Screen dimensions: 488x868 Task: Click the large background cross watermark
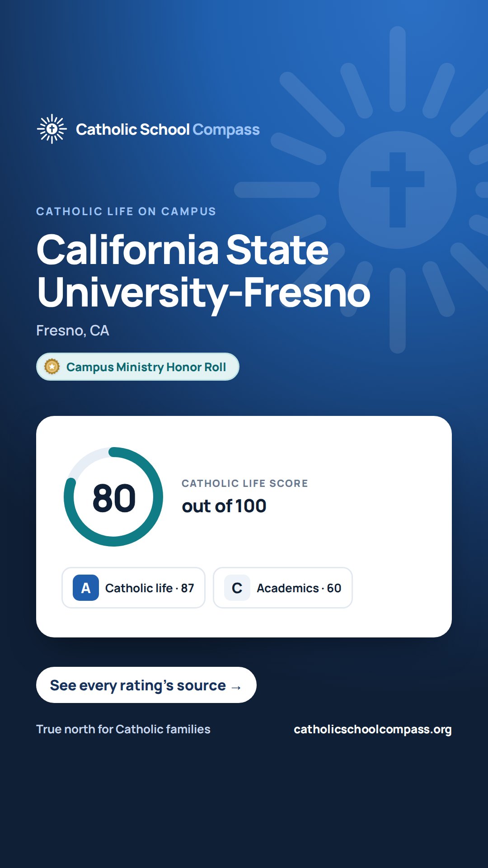[x=398, y=190]
